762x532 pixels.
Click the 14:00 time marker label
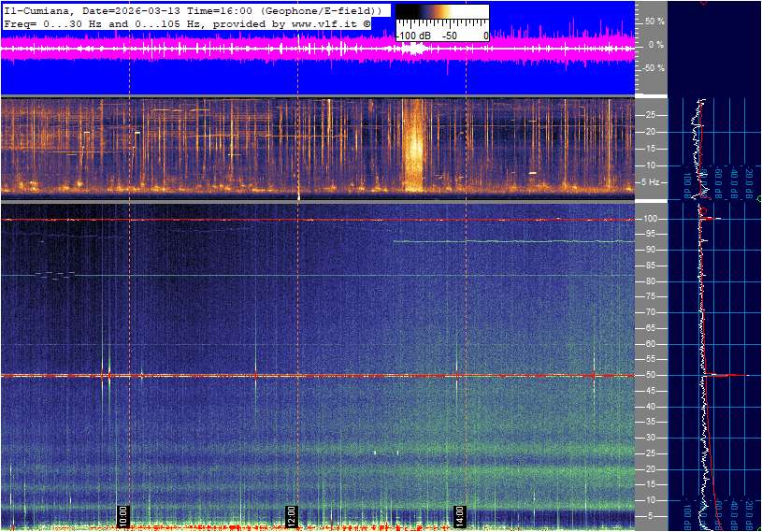(460, 514)
